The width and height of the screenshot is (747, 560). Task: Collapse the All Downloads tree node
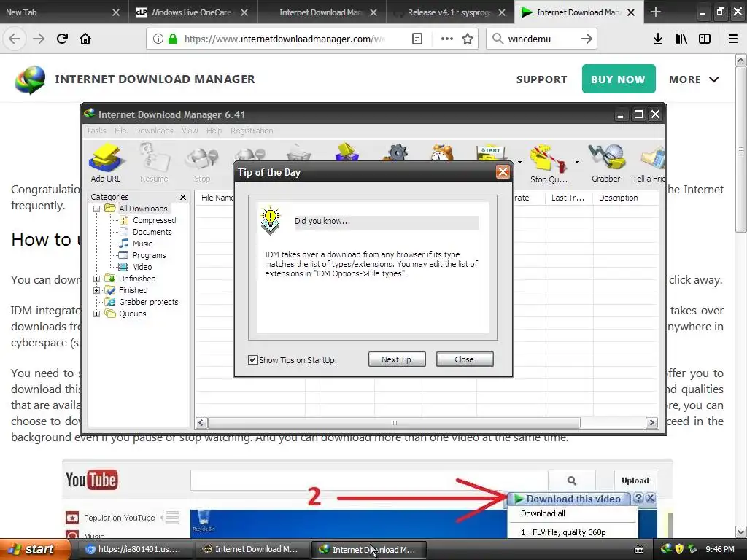click(x=97, y=209)
